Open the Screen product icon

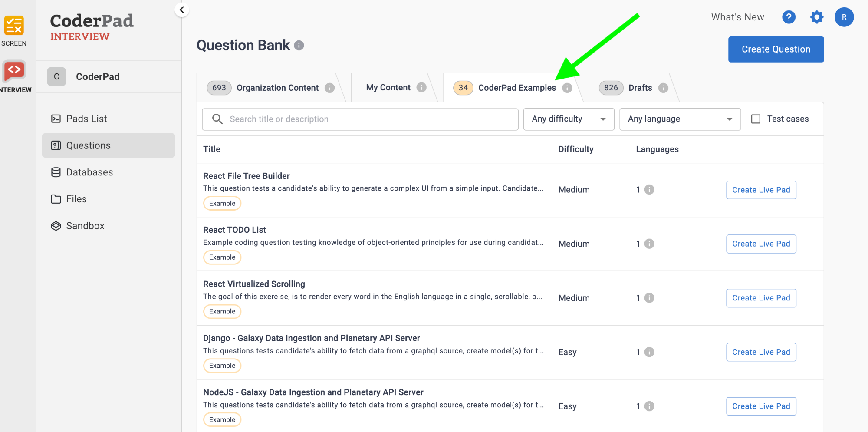pyautogui.click(x=14, y=26)
